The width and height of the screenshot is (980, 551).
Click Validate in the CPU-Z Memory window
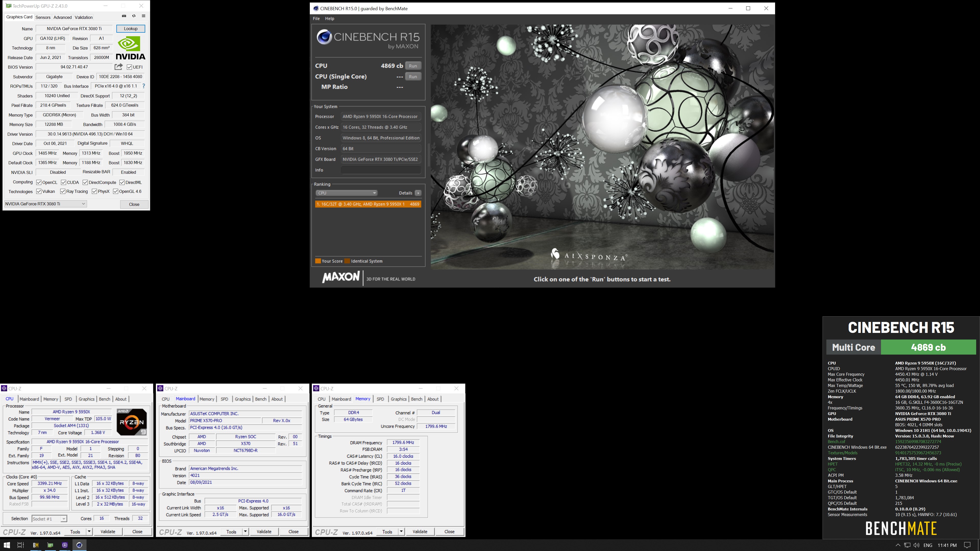click(420, 532)
